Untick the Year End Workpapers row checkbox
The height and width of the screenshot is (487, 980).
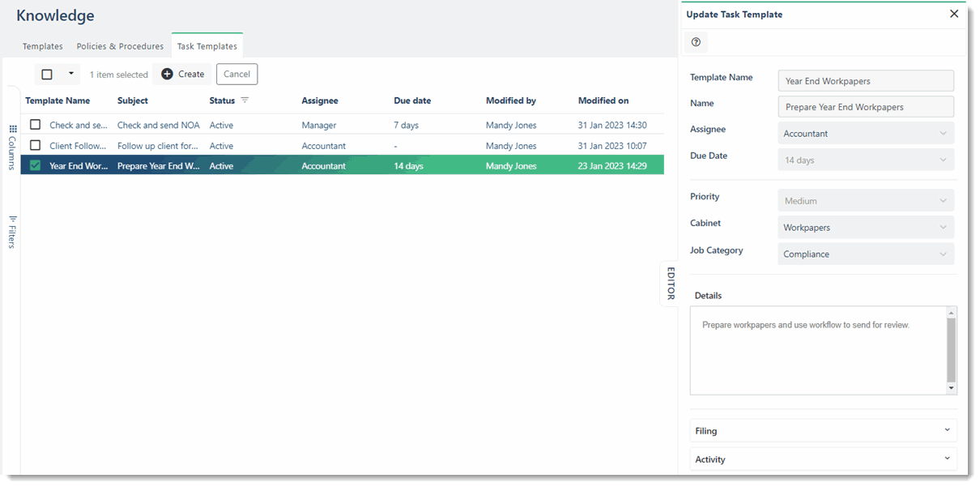[x=35, y=165]
